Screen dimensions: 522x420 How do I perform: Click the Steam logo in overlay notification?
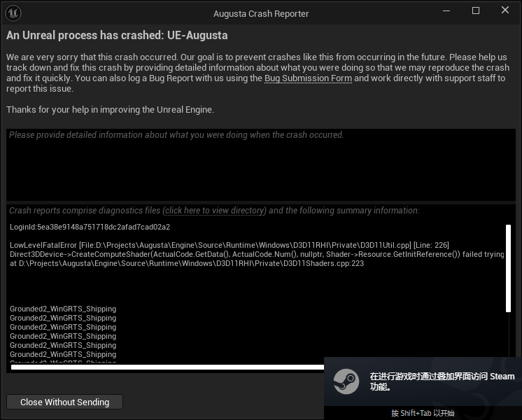(x=346, y=382)
